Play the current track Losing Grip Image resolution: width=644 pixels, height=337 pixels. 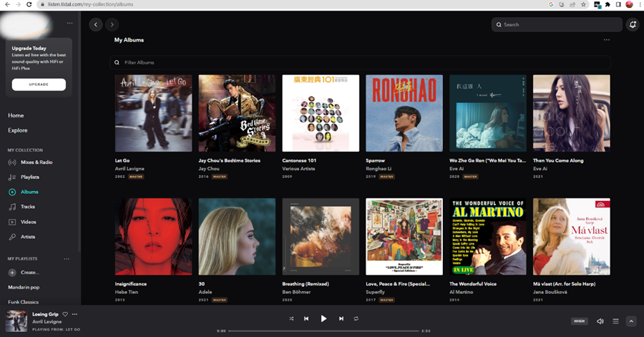point(323,318)
